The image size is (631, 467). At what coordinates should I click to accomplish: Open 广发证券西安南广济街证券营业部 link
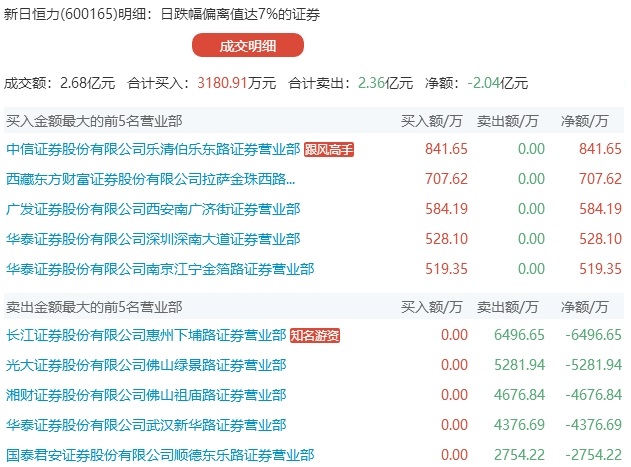[153, 209]
